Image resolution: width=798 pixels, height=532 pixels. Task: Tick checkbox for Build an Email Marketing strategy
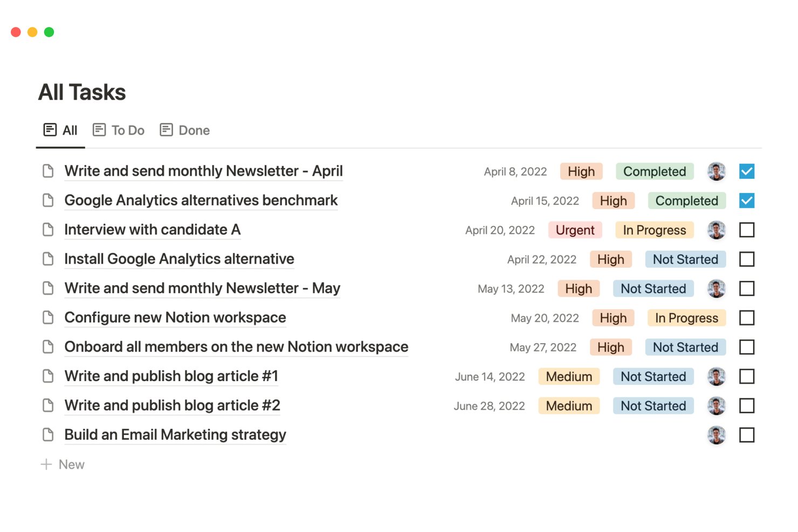(747, 435)
